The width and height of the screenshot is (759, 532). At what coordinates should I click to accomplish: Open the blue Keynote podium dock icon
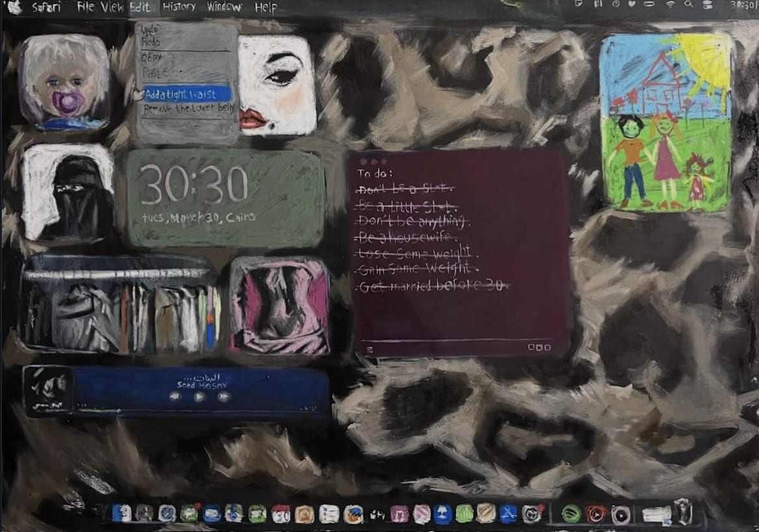pos(442,514)
